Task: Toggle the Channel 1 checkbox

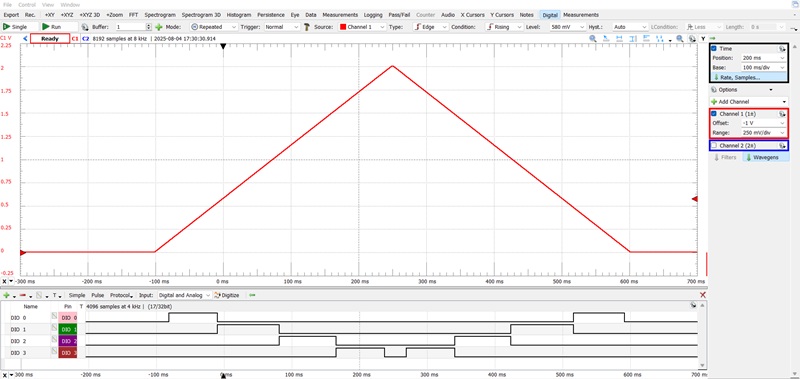Action: coord(714,113)
